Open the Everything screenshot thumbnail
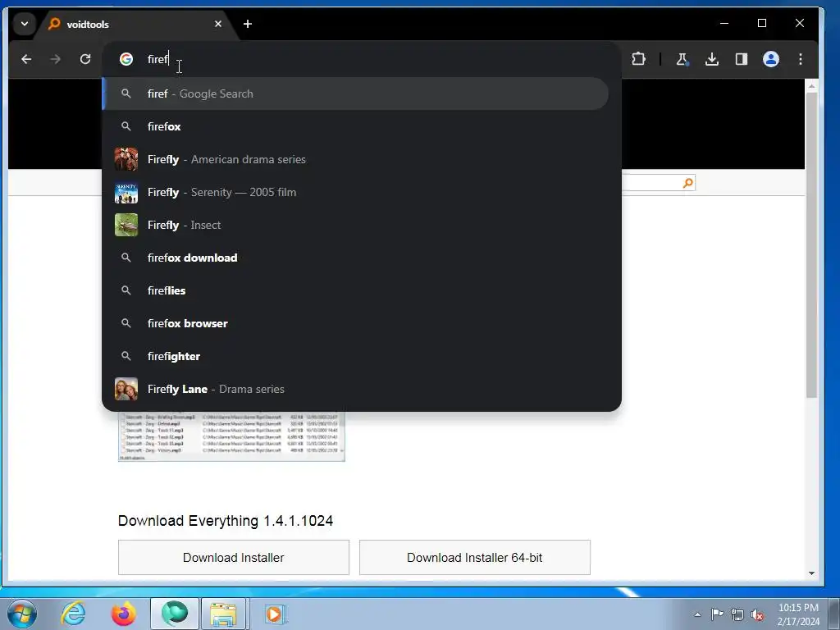The height and width of the screenshot is (630, 840). (x=231, y=436)
